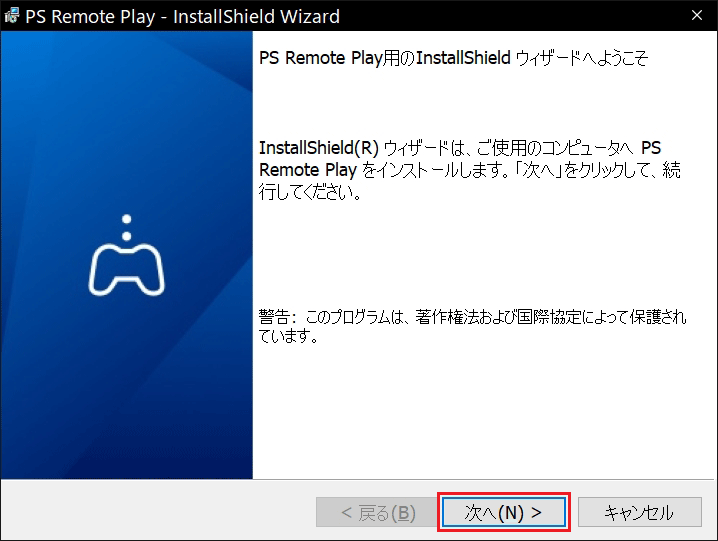Click the PS Remote Play controller logo

click(126, 255)
